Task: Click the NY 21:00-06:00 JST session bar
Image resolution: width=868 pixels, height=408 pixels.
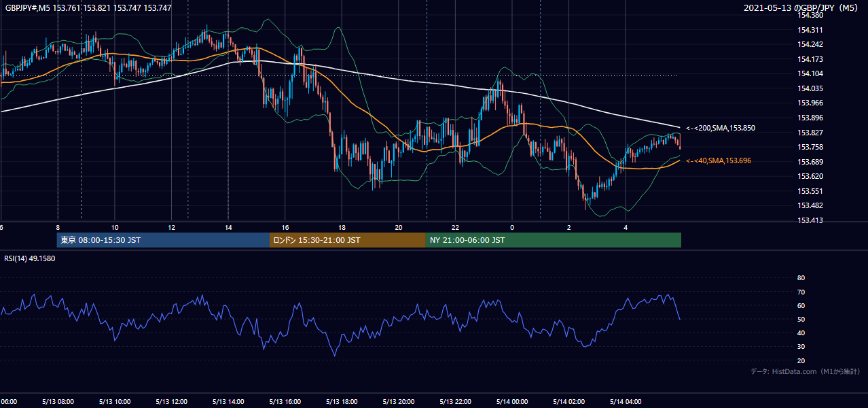Action: click(x=554, y=240)
